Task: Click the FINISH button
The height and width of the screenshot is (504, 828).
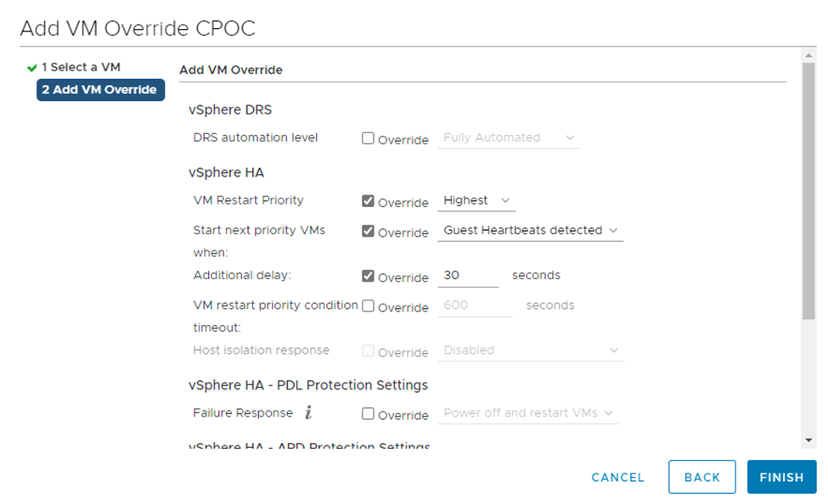Action: point(781,477)
